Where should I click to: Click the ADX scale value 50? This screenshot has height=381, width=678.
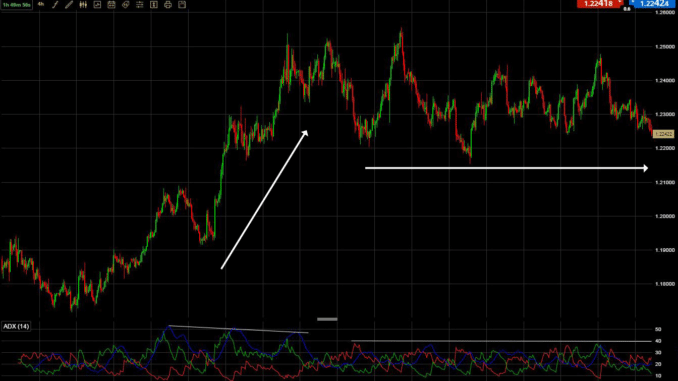(658, 330)
